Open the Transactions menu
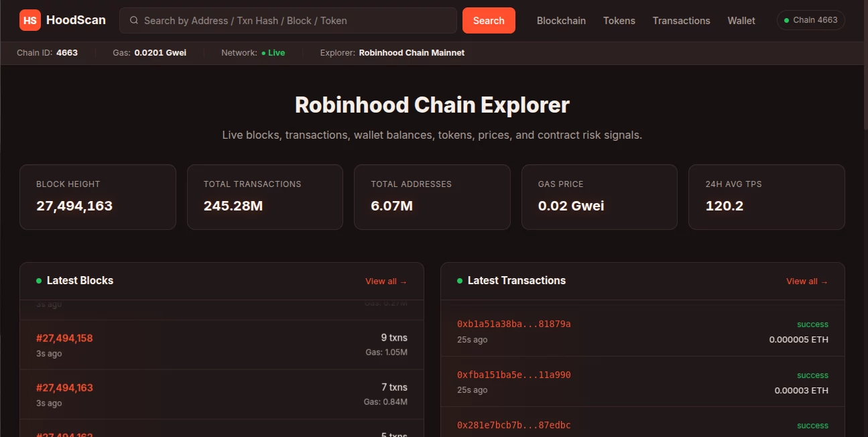This screenshot has height=437, width=868. click(x=681, y=21)
